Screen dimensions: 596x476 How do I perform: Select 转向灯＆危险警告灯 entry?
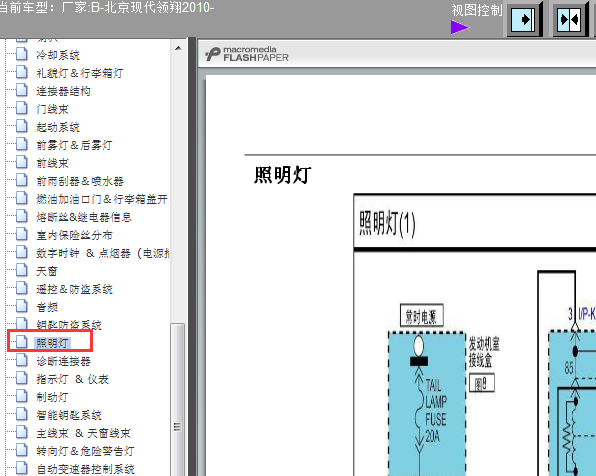(x=85, y=451)
